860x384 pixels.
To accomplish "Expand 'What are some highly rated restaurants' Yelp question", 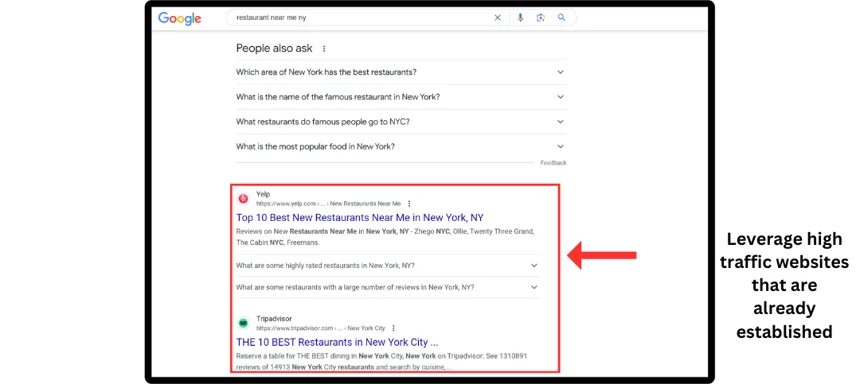I will pos(388,266).
